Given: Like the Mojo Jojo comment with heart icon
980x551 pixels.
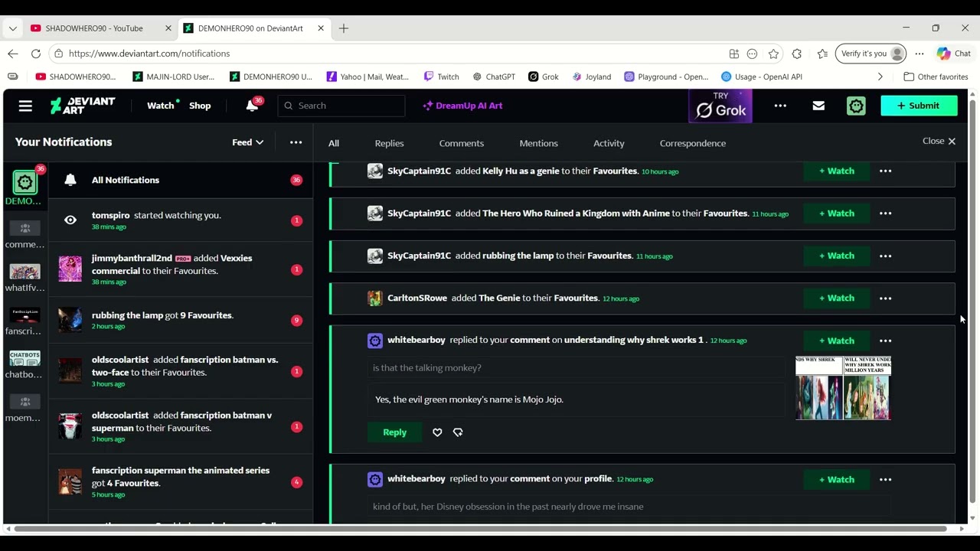Looking at the screenshot, I should (x=437, y=432).
